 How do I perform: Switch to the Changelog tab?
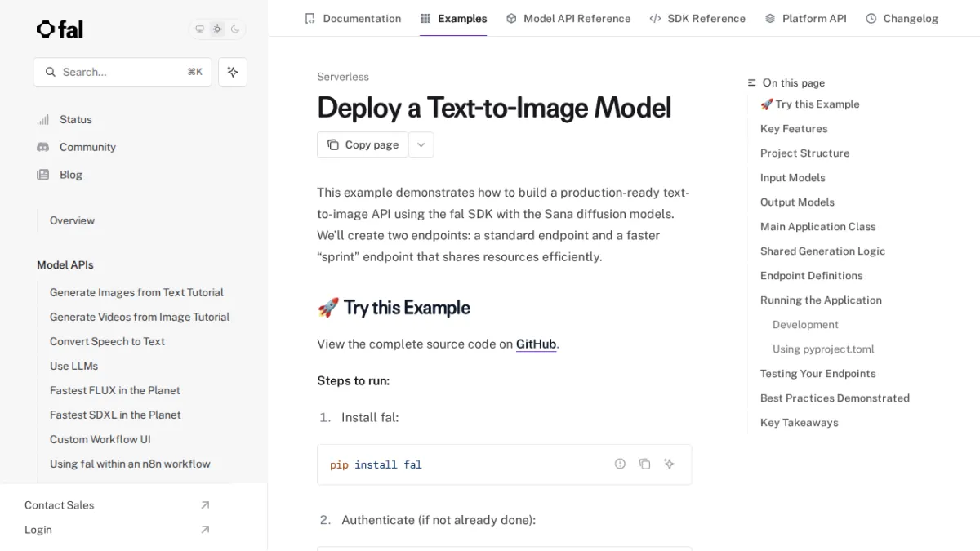click(902, 18)
